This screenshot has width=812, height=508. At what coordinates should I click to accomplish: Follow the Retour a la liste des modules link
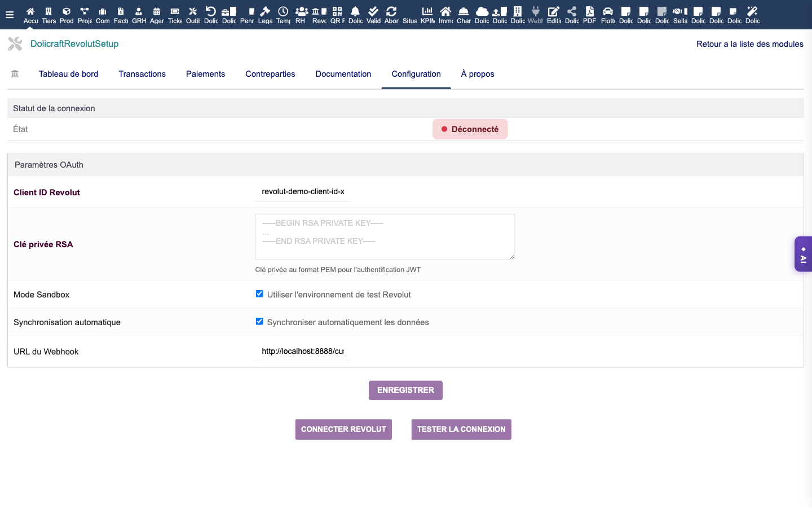pyautogui.click(x=750, y=44)
